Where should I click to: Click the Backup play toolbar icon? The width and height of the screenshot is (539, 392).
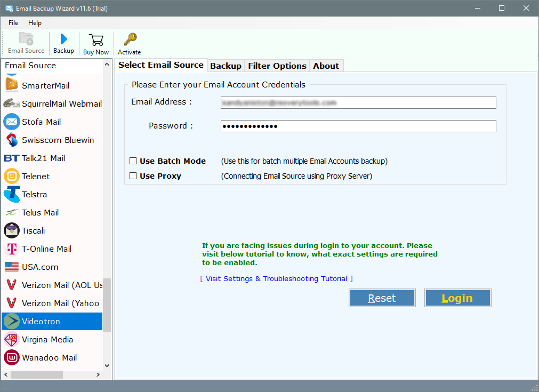click(x=63, y=39)
